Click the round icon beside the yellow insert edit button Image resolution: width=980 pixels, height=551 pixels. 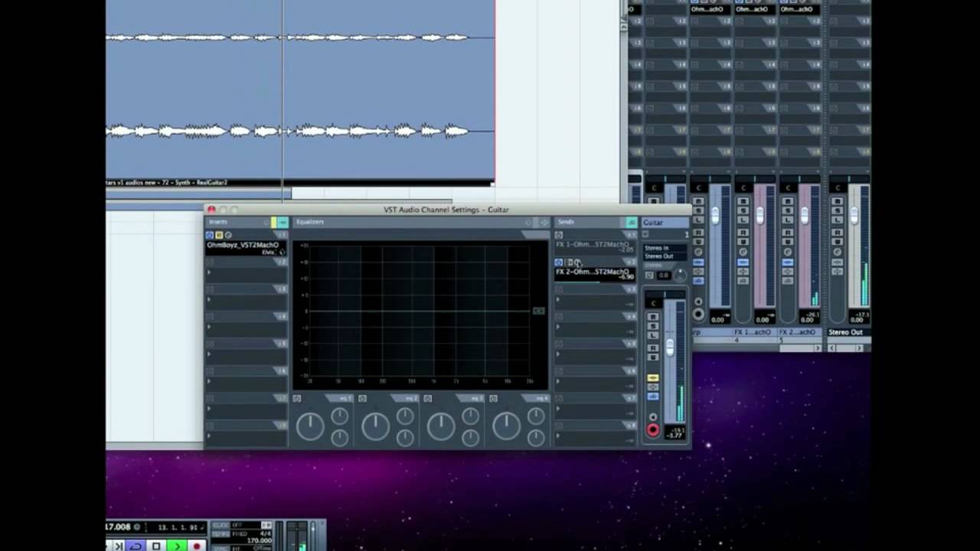click(x=228, y=235)
